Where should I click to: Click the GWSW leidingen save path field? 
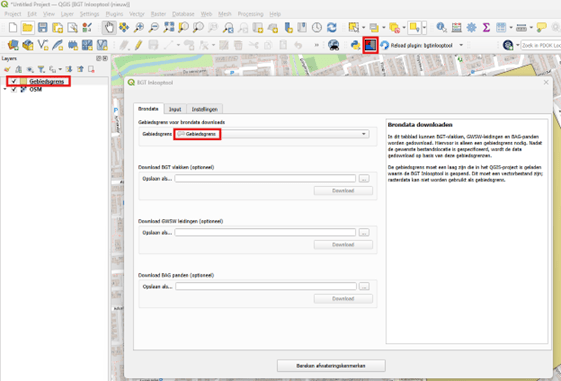(265, 233)
